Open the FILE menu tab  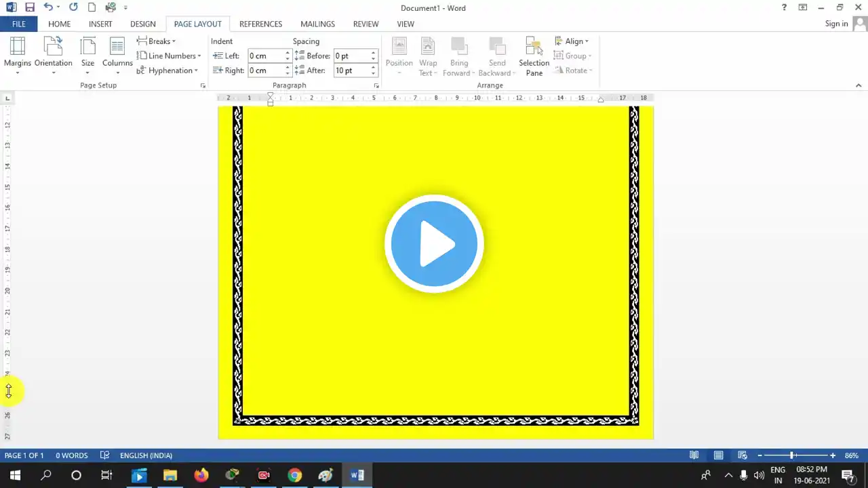point(18,24)
